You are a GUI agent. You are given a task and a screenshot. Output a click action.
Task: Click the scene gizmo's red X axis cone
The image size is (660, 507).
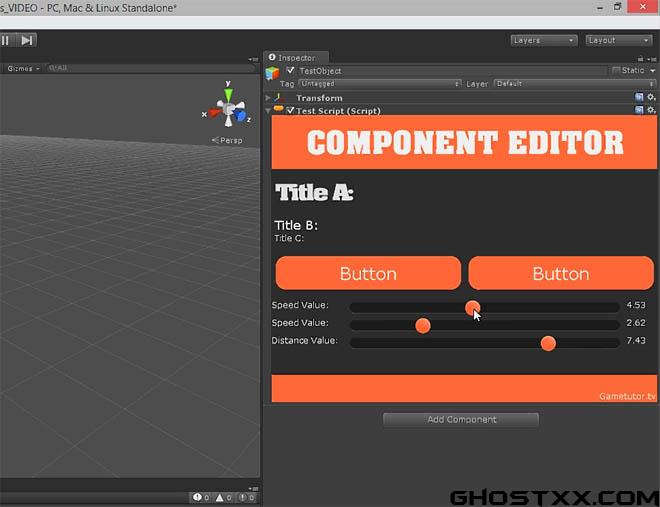point(215,112)
